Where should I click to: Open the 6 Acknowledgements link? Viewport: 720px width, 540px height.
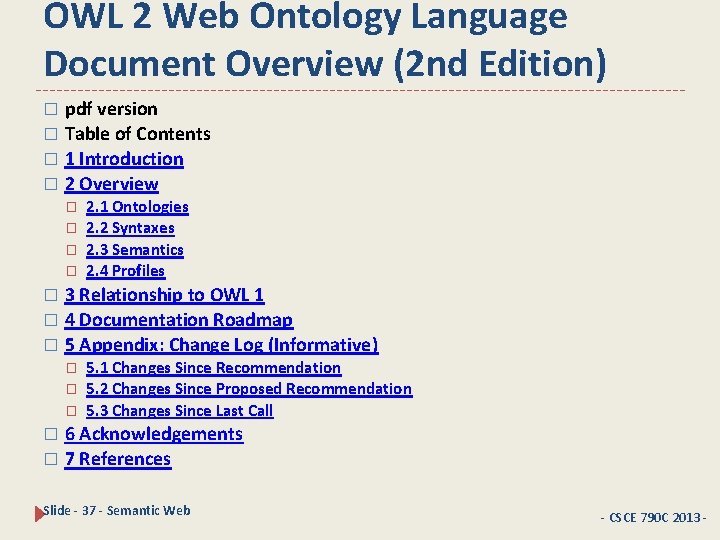(154, 434)
